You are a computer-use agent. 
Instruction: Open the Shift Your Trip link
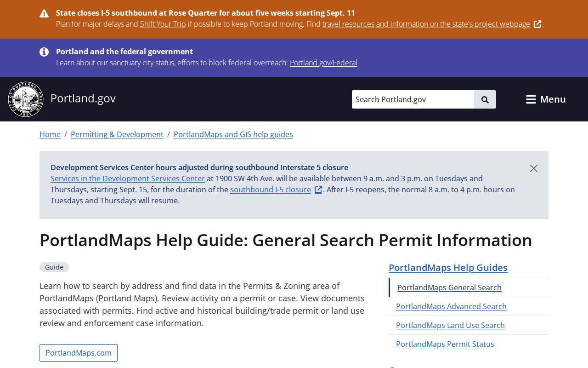point(163,24)
